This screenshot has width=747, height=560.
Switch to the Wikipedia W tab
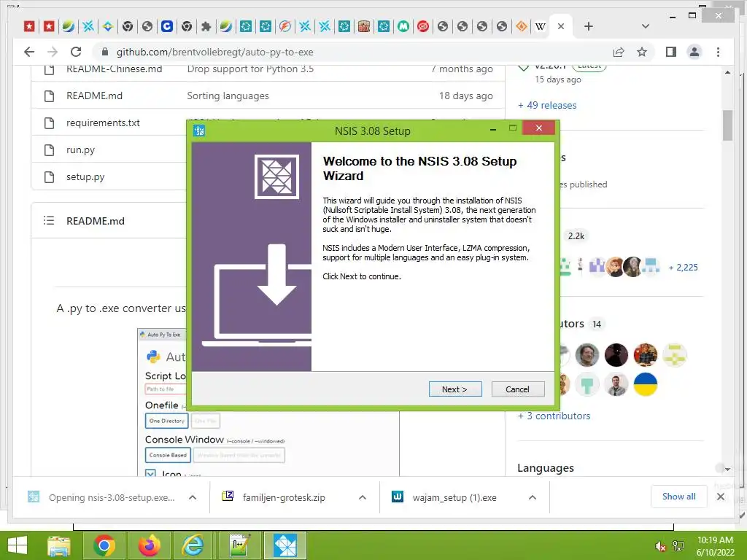[541, 27]
